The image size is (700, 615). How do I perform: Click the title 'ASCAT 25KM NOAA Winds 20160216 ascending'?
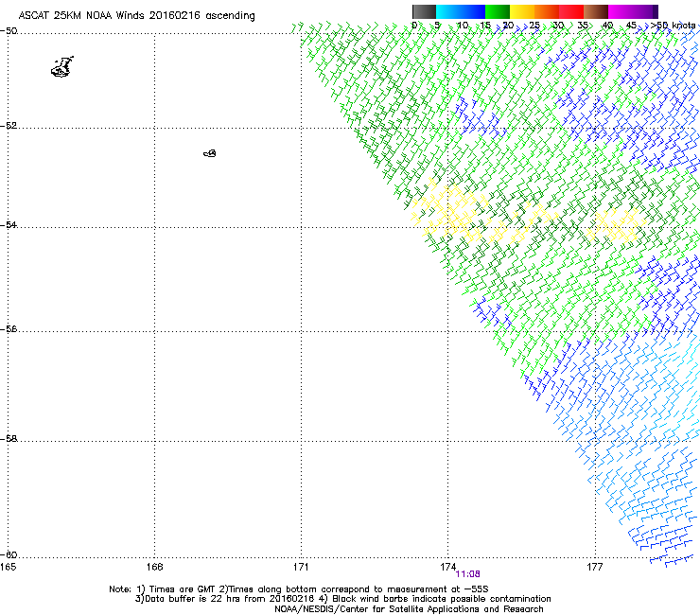136,16
